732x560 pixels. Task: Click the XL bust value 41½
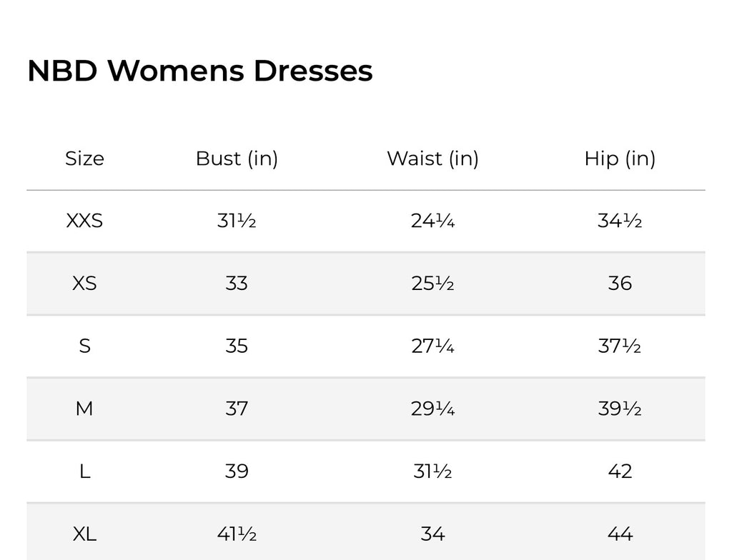click(237, 534)
